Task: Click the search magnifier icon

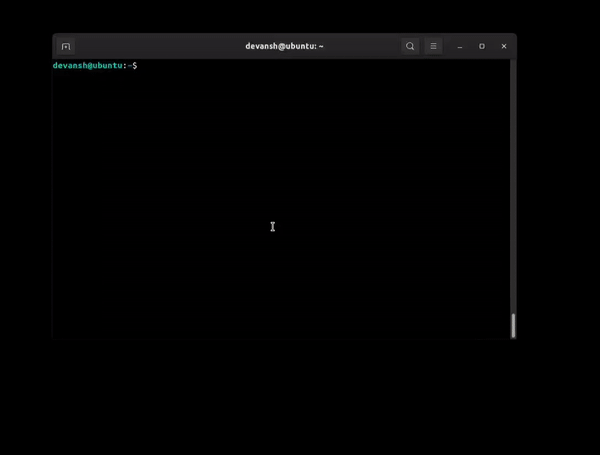Action: pyautogui.click(x=410, y=46)
